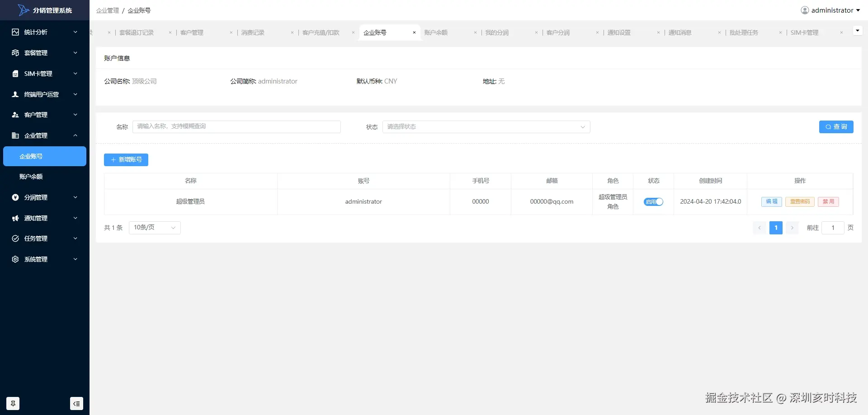
Task: Click the 任务管理 checkmark icon in sidebar
Action: [15, 238]
